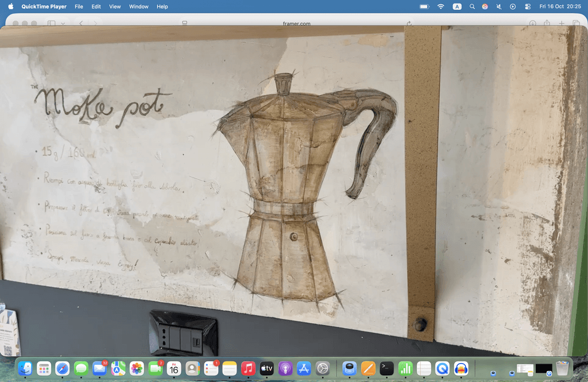
Task: Click the muted sound menu bar icon
Action: [x=499, y=6]
